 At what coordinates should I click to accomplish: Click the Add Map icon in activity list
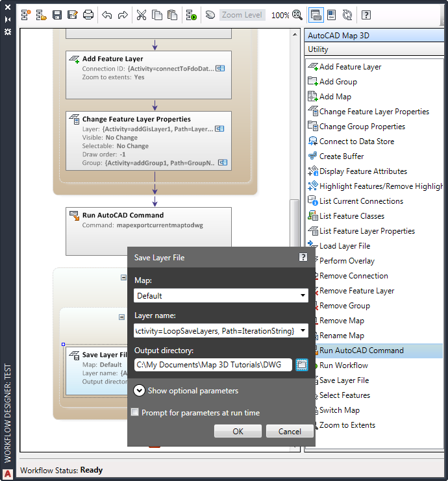[312, 96]
